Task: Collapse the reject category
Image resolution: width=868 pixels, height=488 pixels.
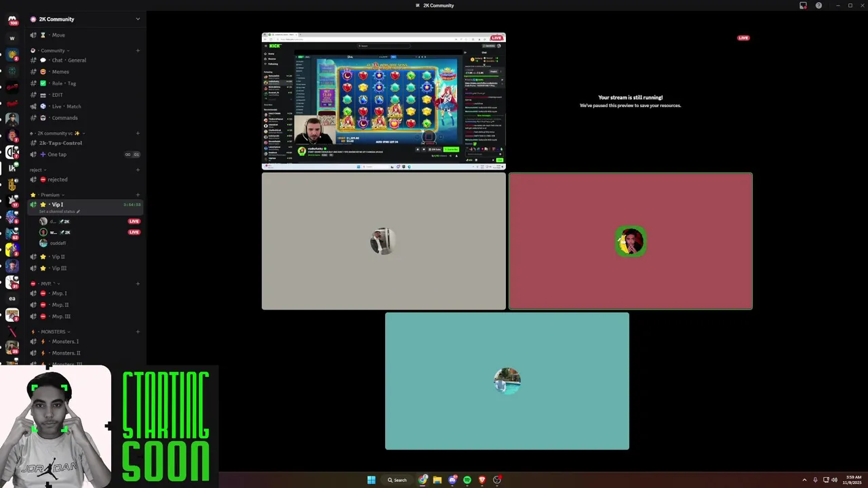Action: [37, 169]
